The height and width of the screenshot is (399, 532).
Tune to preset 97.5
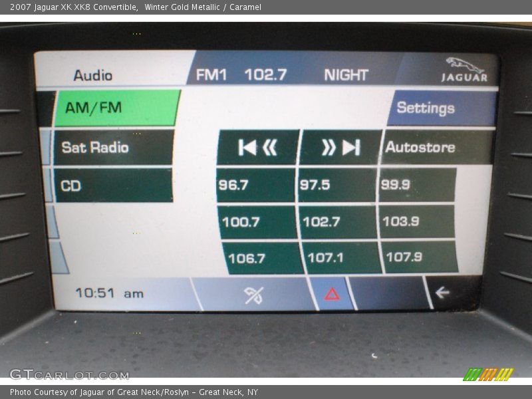click(337, 186)
